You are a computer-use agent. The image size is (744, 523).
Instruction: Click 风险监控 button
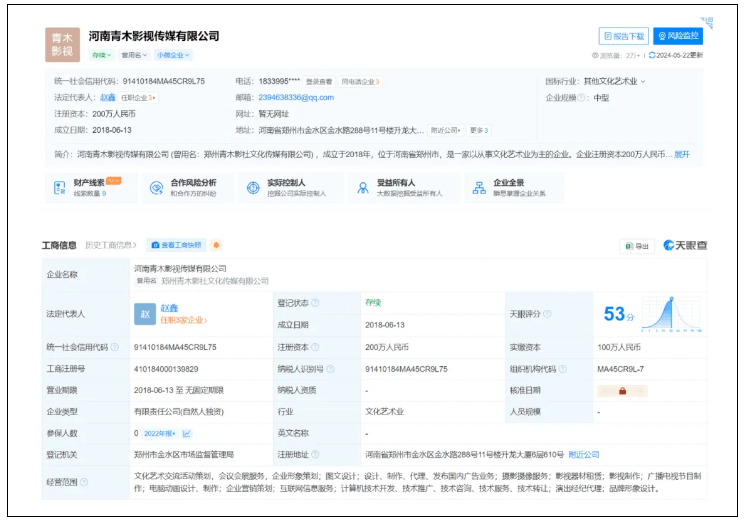[678, 36]
